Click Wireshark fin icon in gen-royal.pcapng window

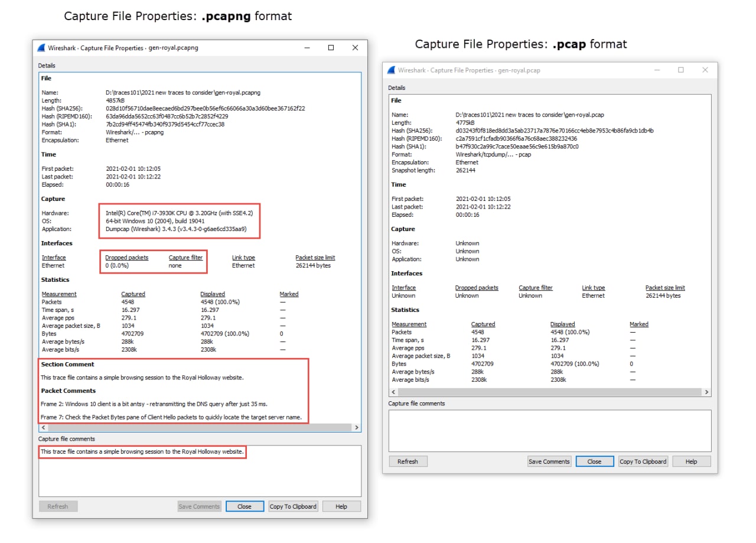pos(41,48)
